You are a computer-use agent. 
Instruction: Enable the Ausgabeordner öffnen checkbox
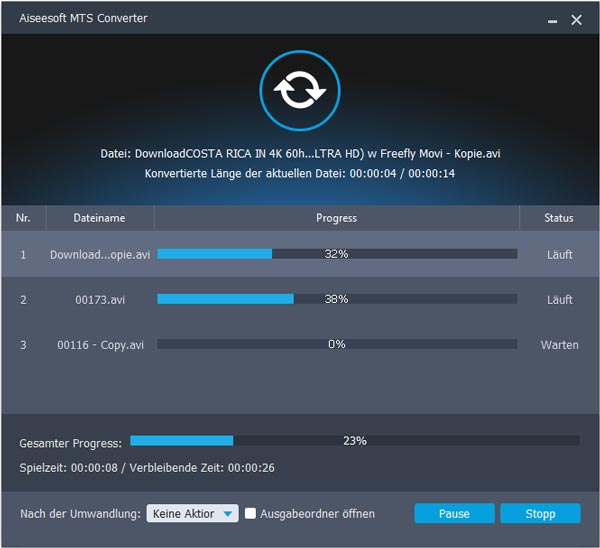(250, 513)
